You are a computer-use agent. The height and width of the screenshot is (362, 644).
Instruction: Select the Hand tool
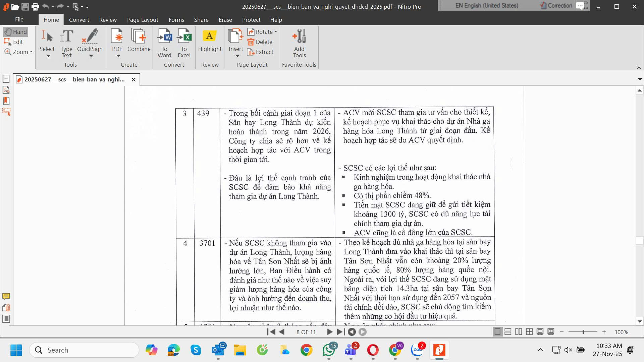click(x=16, y=32)
